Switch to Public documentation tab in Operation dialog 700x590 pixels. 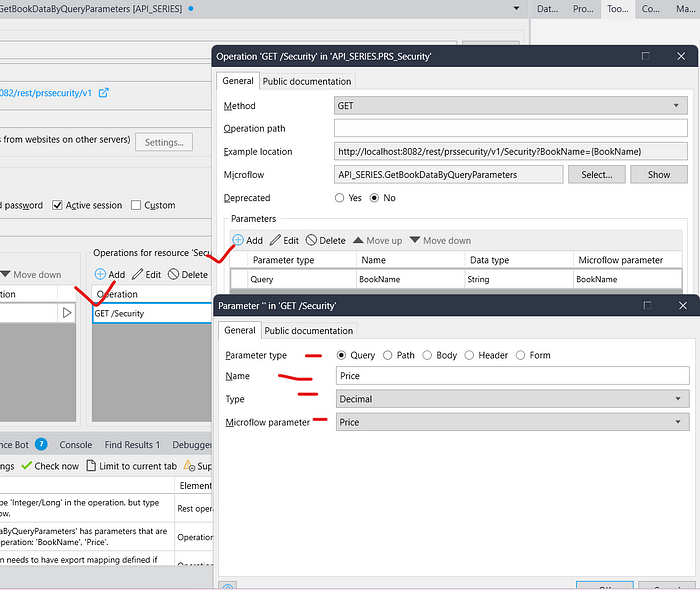tap(306, 81)
